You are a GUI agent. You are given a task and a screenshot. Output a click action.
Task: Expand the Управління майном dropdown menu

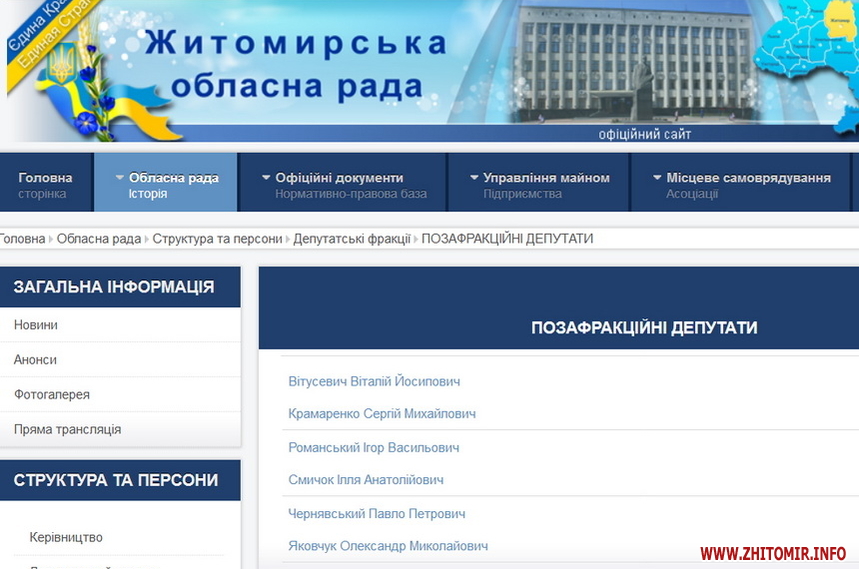pos(540,184)
